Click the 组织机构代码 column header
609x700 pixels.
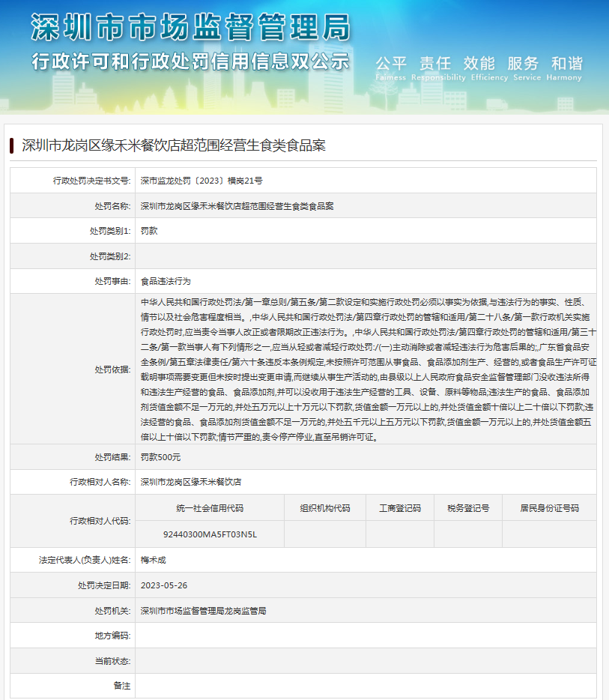click(x=325, y=508)
